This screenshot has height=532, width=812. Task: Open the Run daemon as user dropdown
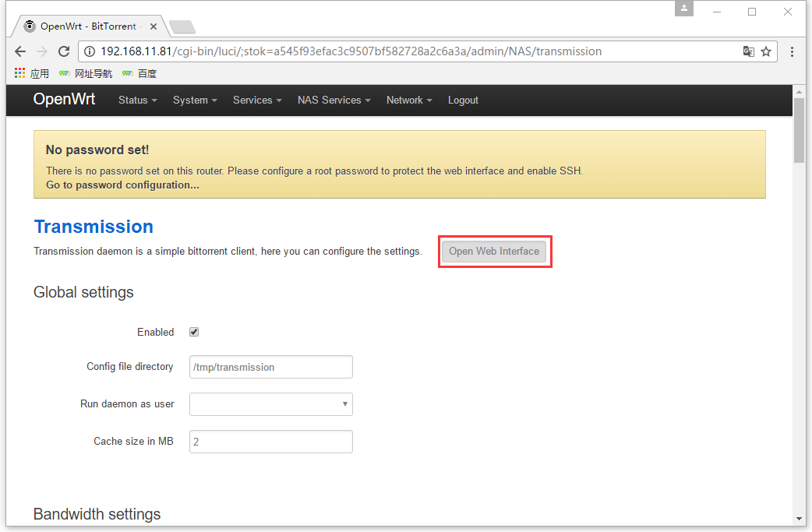coord(271,404)
